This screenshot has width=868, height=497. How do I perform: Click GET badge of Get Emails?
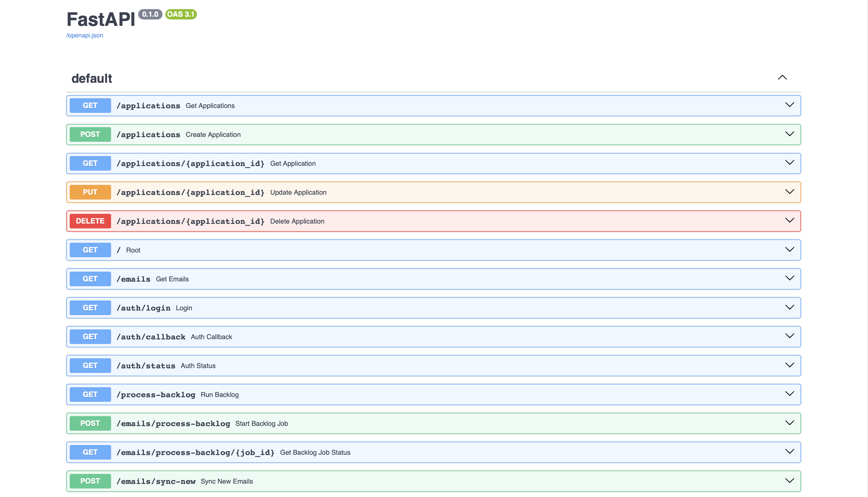click(90, 279)
